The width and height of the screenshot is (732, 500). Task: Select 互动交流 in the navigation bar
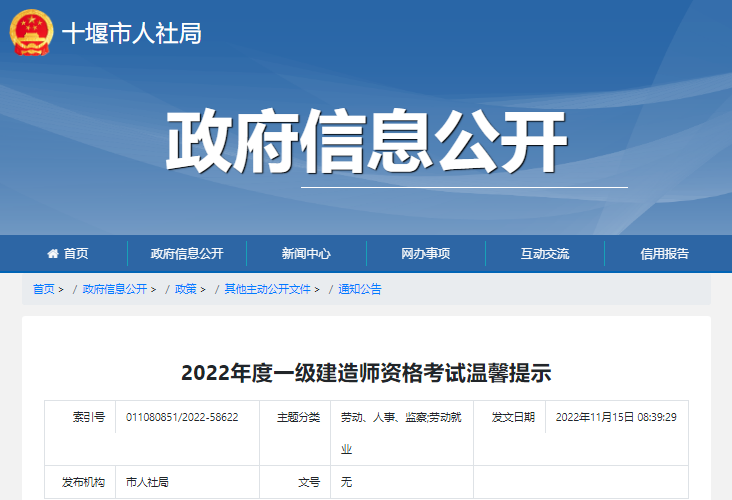545,254
